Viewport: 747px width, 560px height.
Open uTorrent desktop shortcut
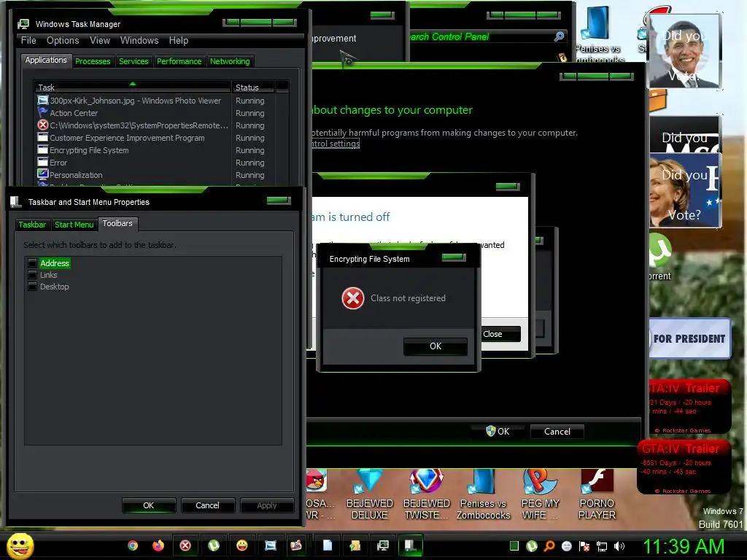(x=659, y=257)
